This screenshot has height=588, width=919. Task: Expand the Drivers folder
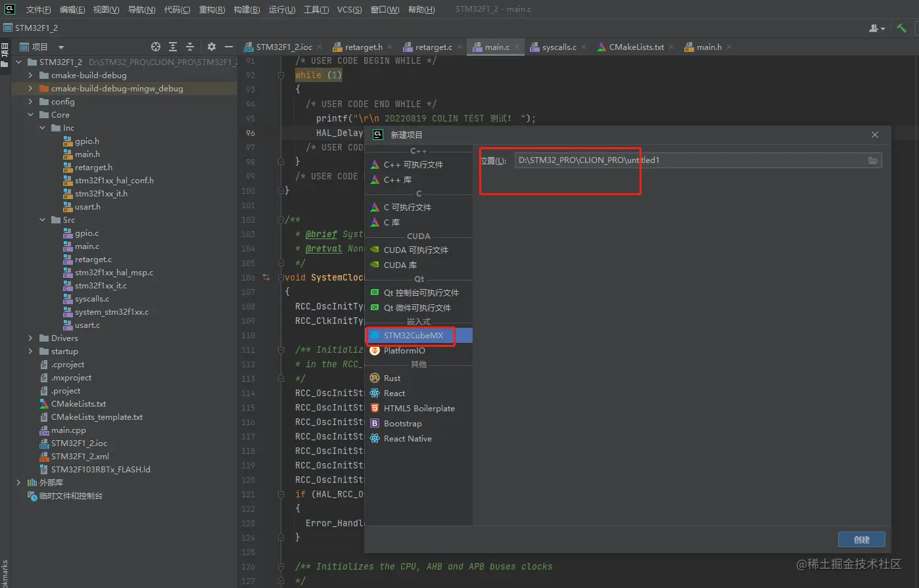click(30, 338)
